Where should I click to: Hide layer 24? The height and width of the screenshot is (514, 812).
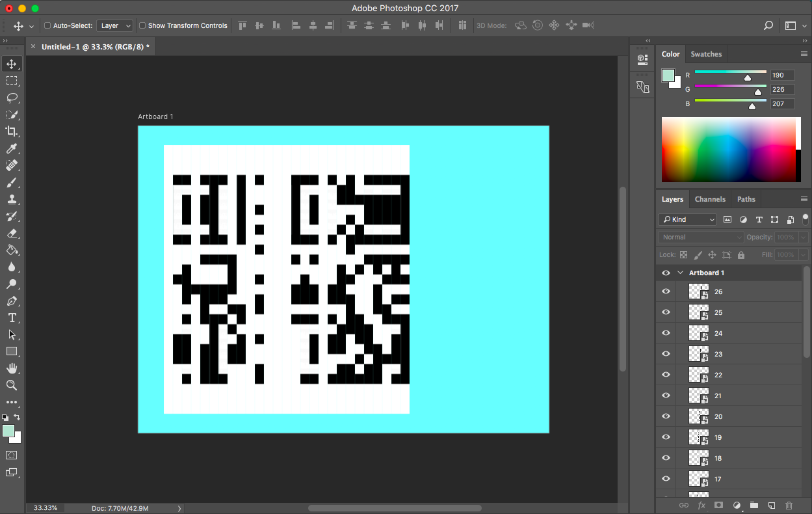click(666, 333)
